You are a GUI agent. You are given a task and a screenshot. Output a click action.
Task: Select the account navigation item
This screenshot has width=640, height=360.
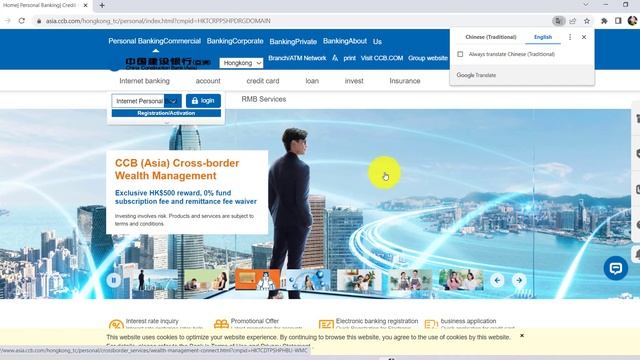tap(208, 81)
